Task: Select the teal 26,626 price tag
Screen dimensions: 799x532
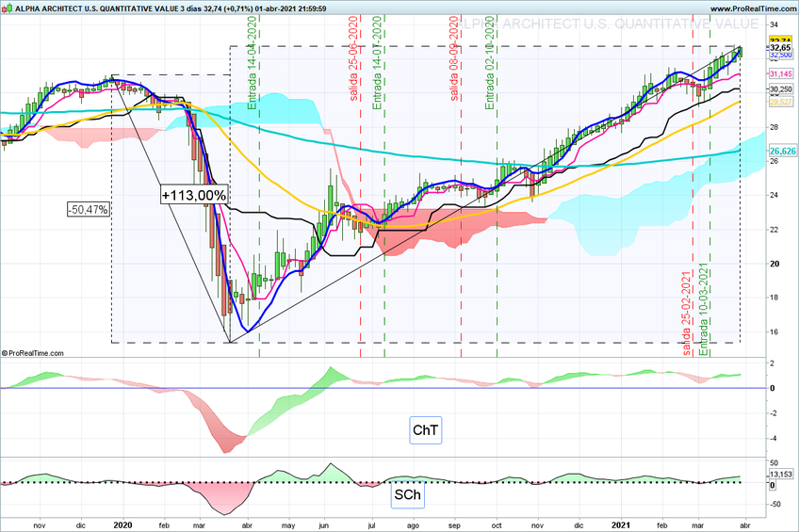Action: [x=782, y=152]
